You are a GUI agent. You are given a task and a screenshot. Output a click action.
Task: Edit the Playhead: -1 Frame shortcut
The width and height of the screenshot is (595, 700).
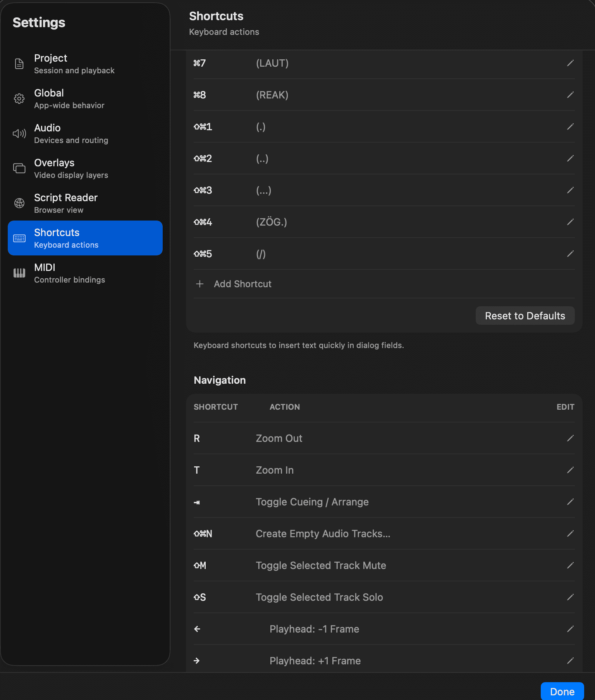pyautogui.click(x=570, y=629)
